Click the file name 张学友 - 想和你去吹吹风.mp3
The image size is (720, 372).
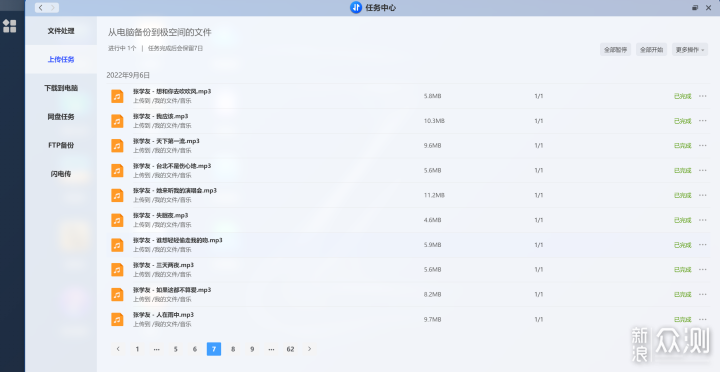tap(172, 91)
